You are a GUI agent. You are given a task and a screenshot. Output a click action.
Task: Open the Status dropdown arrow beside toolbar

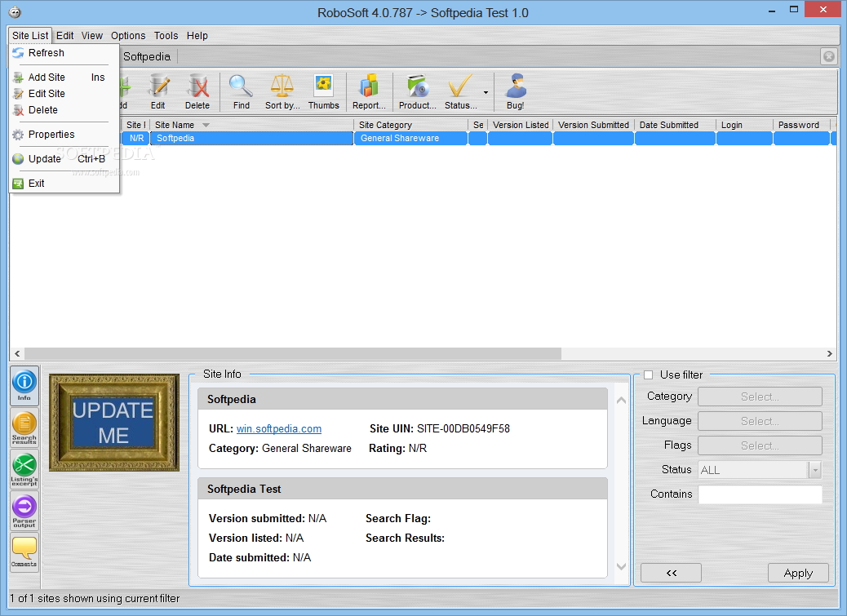486,92
